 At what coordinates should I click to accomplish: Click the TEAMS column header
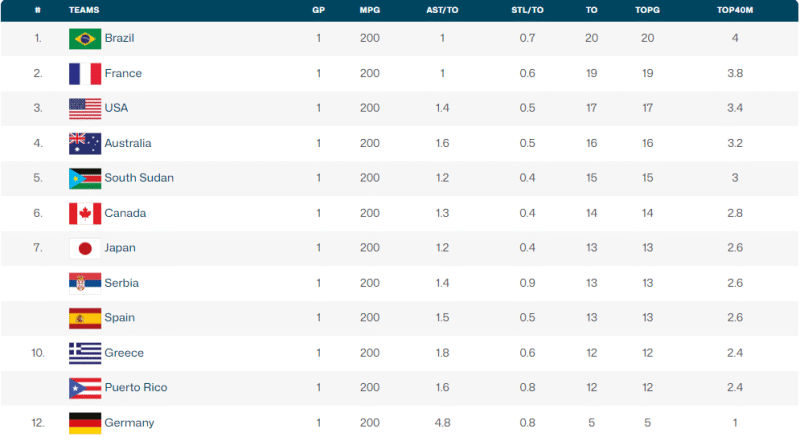tap(84, 10)
